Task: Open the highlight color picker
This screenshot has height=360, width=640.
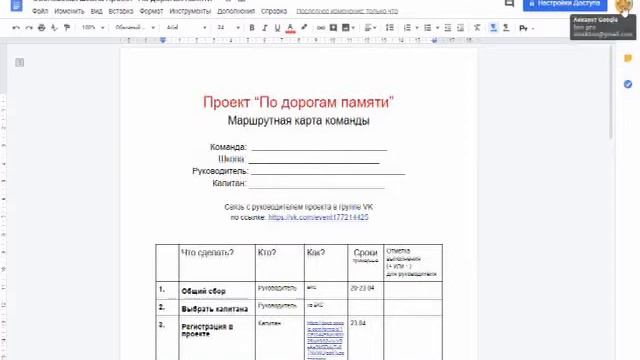Action: pos(304,28)
